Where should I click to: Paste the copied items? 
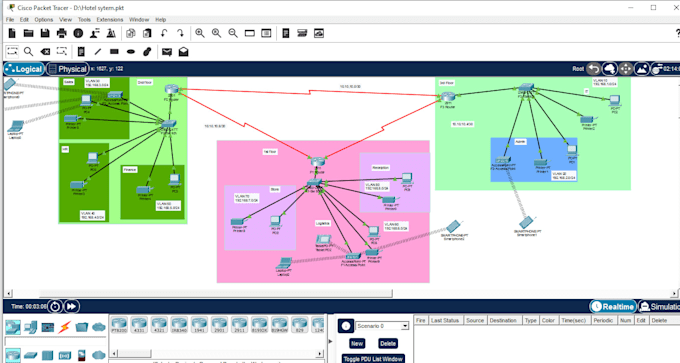click(147, 33)
